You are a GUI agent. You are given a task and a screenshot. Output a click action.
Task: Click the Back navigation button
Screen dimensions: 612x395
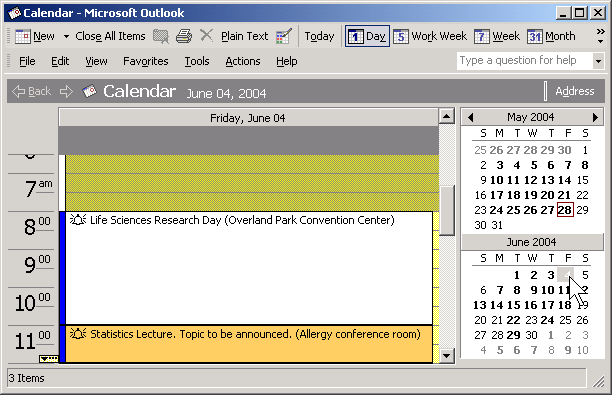point(32,91)
